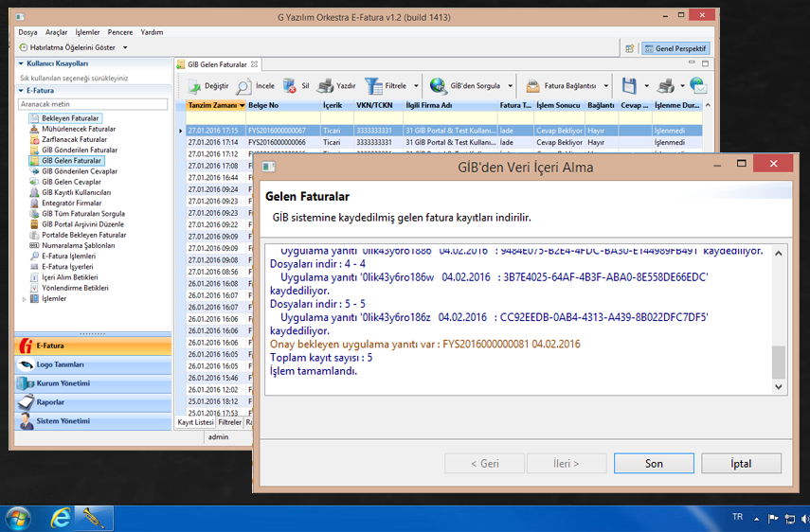Click the GİB'den Sorgula globe icon

coord(439,86)
